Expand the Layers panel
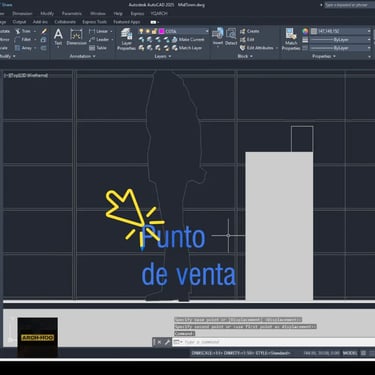This screenshot has width=375, height=375. coord(163,56)
